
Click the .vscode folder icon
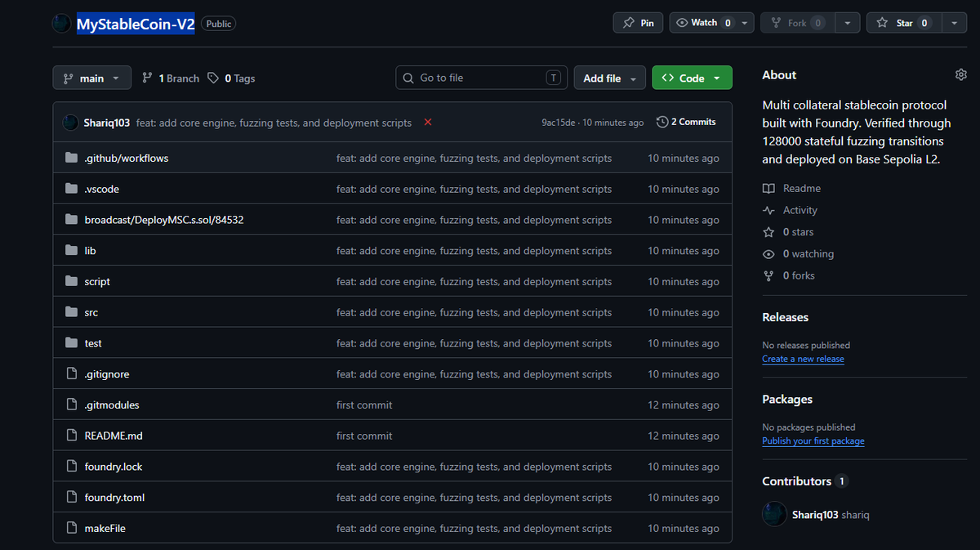[x=71, y=189]
